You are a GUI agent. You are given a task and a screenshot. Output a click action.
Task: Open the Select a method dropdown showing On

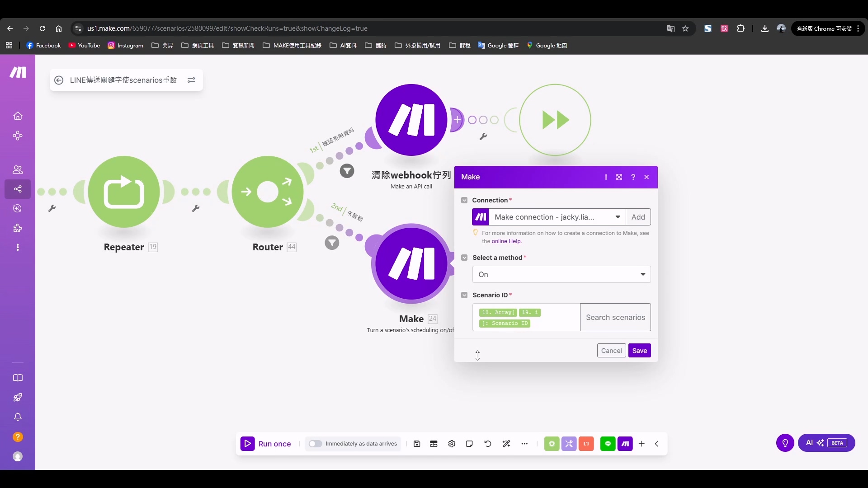click(x=561, y=274)
